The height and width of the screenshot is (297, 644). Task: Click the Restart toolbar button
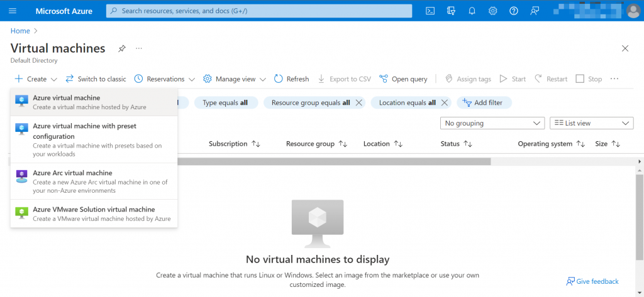point(551,78)
